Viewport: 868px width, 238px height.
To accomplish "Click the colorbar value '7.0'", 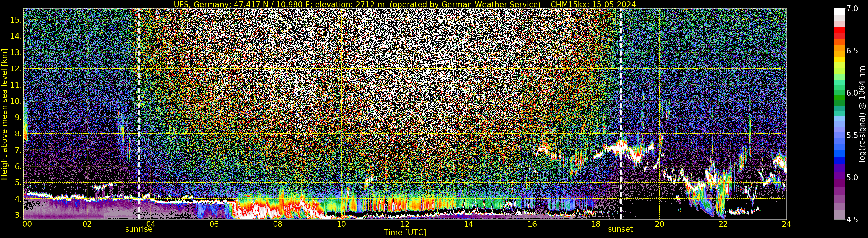I will pyautogui.click(x=852, y=9).
